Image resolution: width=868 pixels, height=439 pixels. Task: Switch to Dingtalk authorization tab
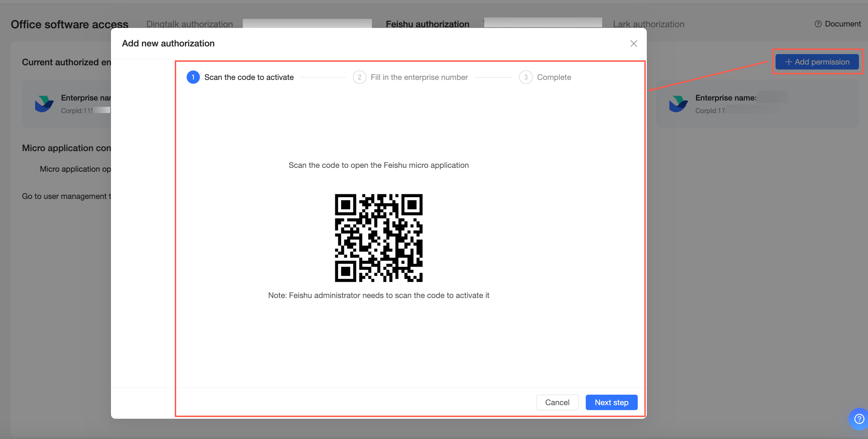[x=189, y=24]
